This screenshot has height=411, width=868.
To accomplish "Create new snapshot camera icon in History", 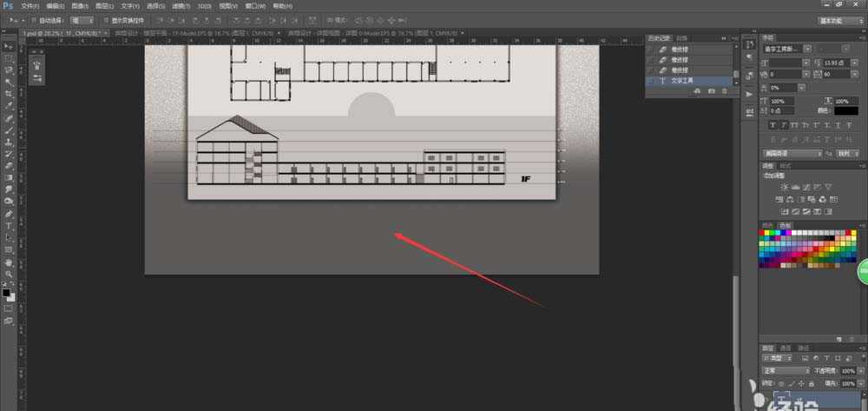I will click(x=712, y=90).
